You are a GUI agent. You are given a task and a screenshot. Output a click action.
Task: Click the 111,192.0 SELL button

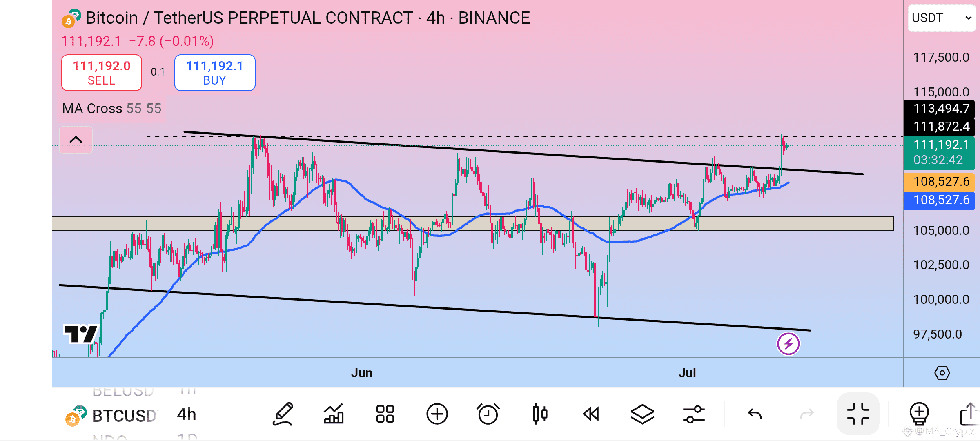(102, 73)
